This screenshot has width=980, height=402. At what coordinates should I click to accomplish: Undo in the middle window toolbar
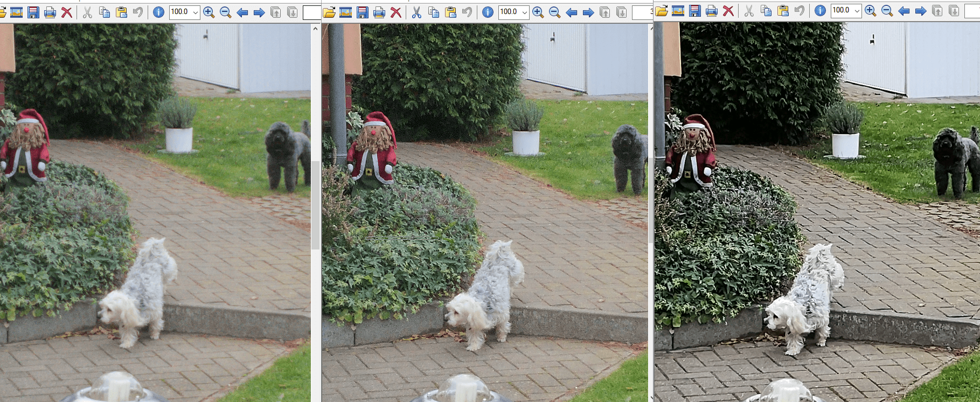[467, 12]
